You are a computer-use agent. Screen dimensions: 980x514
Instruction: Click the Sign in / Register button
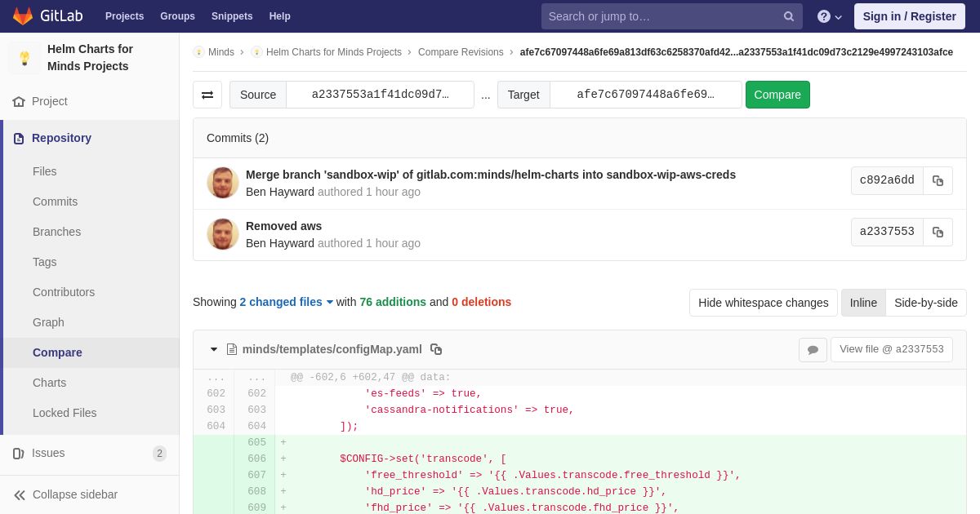point(910,16)
